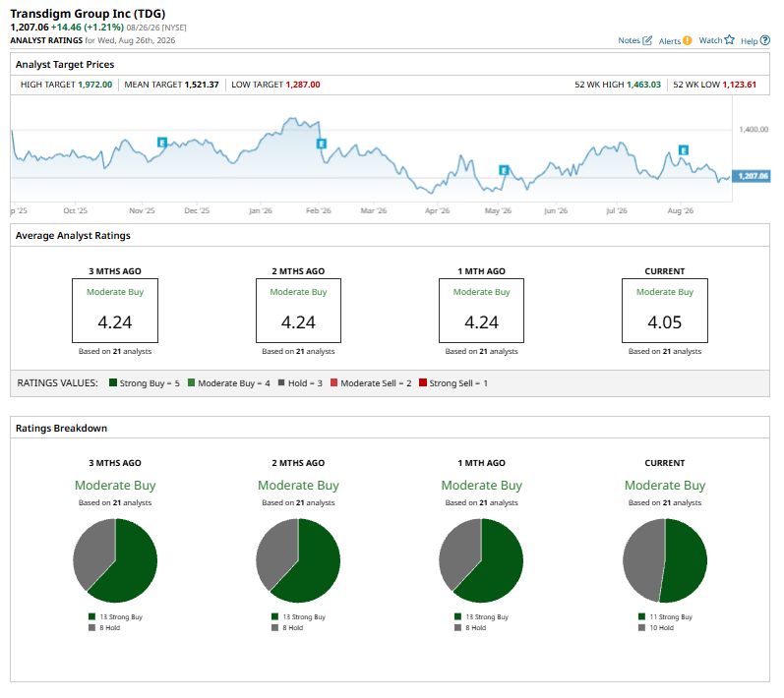Click the Feb '26 earnings marker on chart
Viewport: 784px width, 698px height.
322,144
